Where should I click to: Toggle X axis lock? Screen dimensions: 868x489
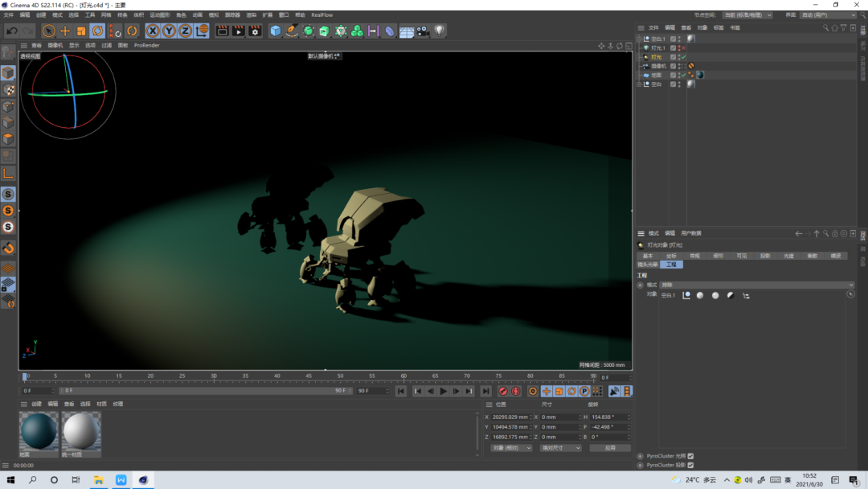[x=153, y=31]
